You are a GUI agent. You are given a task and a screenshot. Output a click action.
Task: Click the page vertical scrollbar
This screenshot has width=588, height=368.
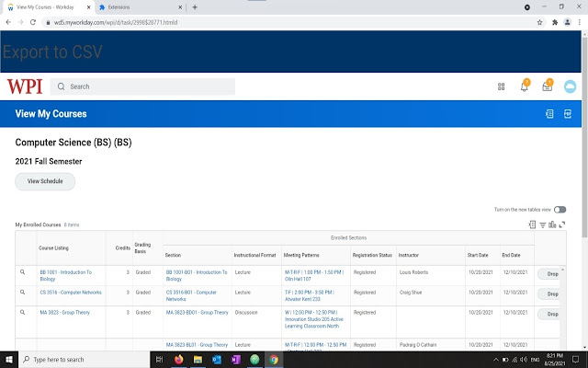click(584, 135)
